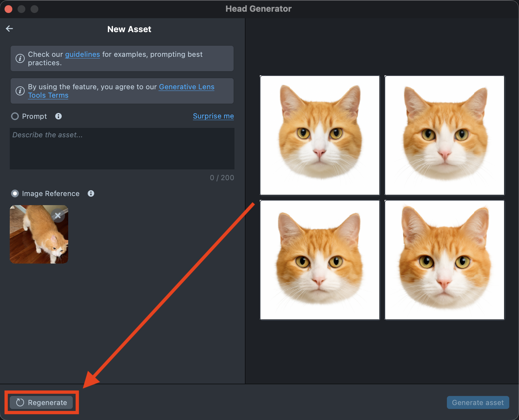Click the info icon beside terms notice
Screen dimensions: 519x420
click(x=20, y=91)
